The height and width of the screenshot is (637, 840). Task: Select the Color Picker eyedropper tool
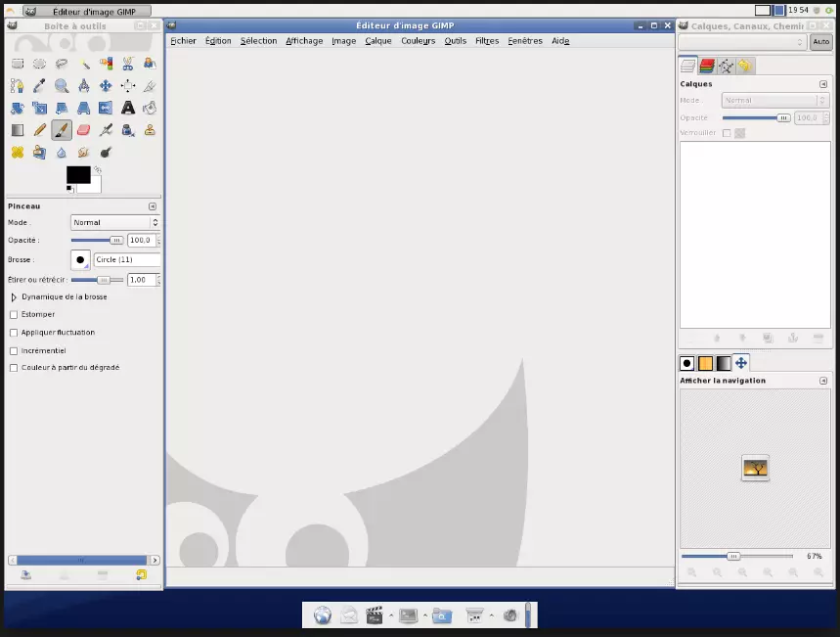pyautogui.click(x=40, y=86)
